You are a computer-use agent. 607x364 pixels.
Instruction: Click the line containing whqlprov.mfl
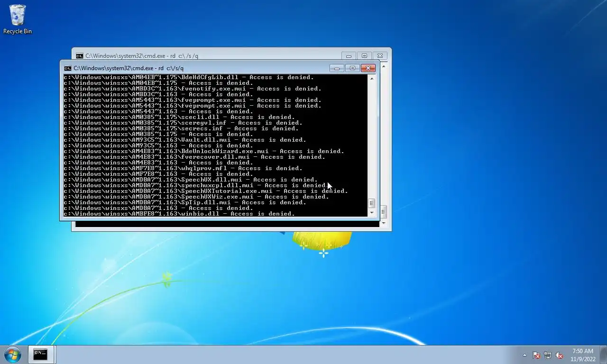pyautogui.click(x=183, y=168)
